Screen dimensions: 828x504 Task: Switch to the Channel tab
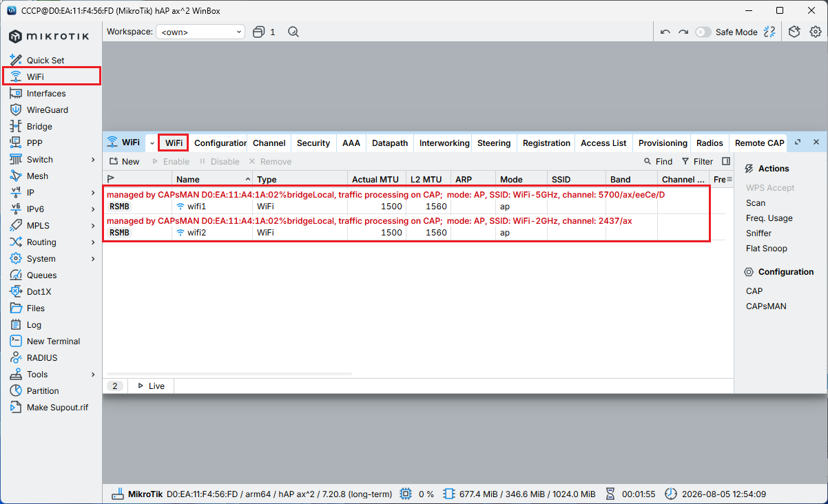269,143
